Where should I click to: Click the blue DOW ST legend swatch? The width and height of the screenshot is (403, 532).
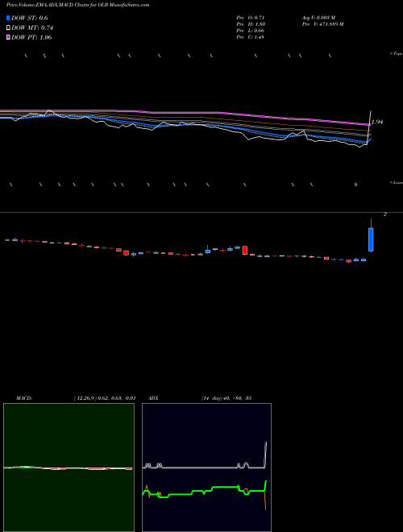(x=8, y=18)
